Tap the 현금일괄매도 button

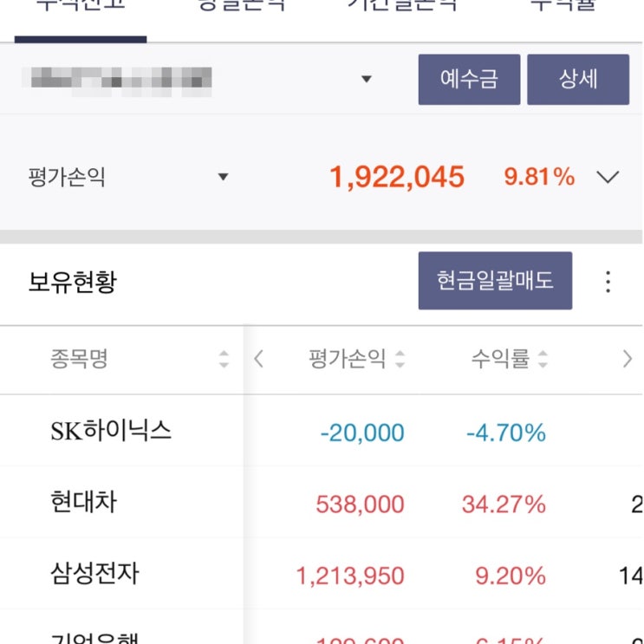(495, 281)
